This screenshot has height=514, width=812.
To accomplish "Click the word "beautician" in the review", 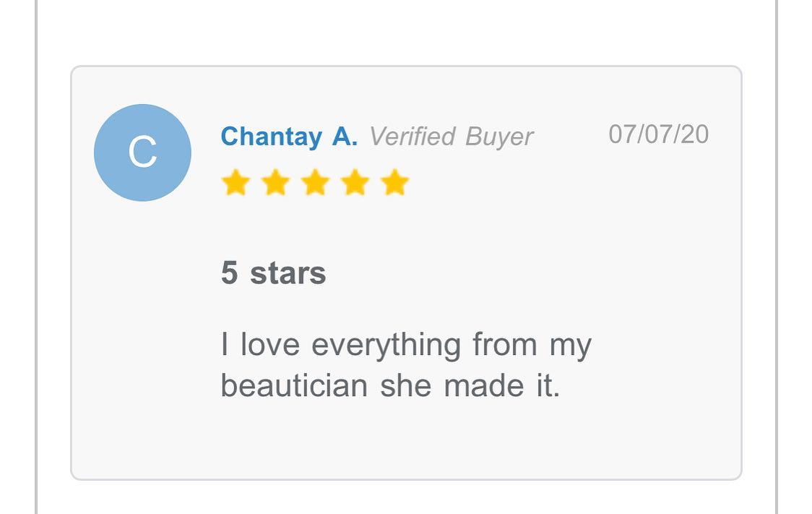I will (294, 385).
